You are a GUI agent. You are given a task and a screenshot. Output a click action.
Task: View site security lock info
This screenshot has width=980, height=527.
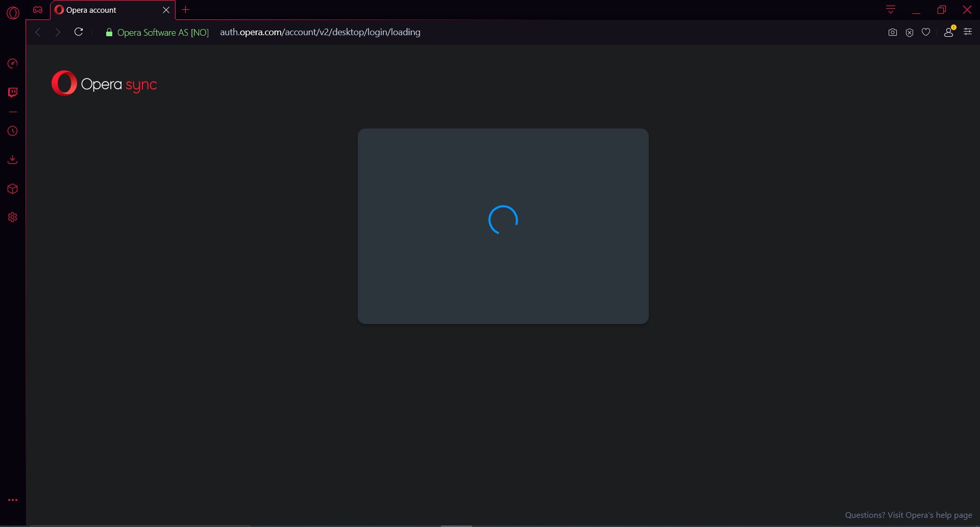[x=109, y=32]
